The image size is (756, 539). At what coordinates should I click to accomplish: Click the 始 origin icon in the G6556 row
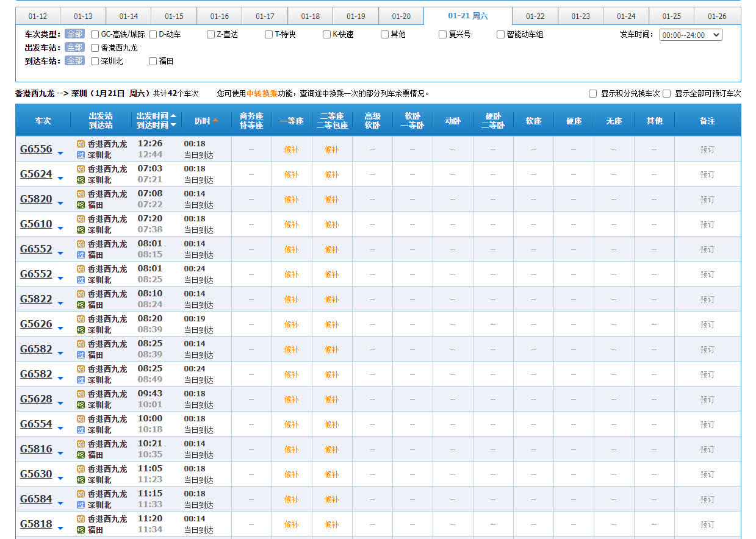(x=81, y=144)
